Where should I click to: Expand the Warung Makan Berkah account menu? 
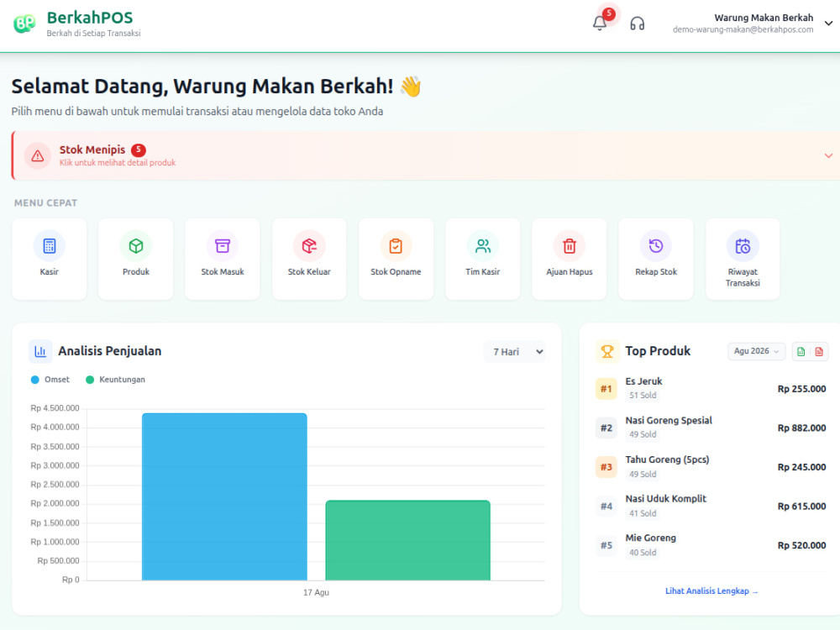coord(828,23)
